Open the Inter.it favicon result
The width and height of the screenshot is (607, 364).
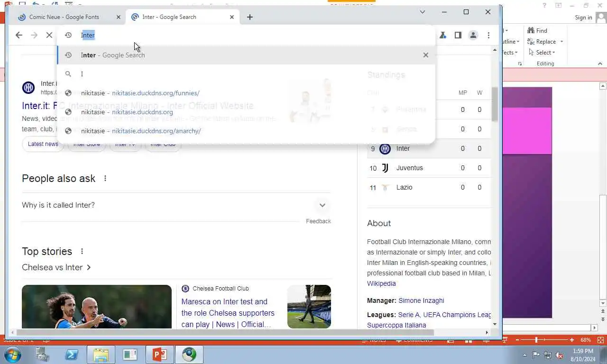click(28, 87)
